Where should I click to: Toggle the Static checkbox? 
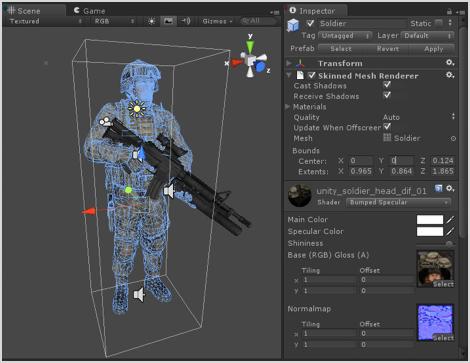point(439,23)
